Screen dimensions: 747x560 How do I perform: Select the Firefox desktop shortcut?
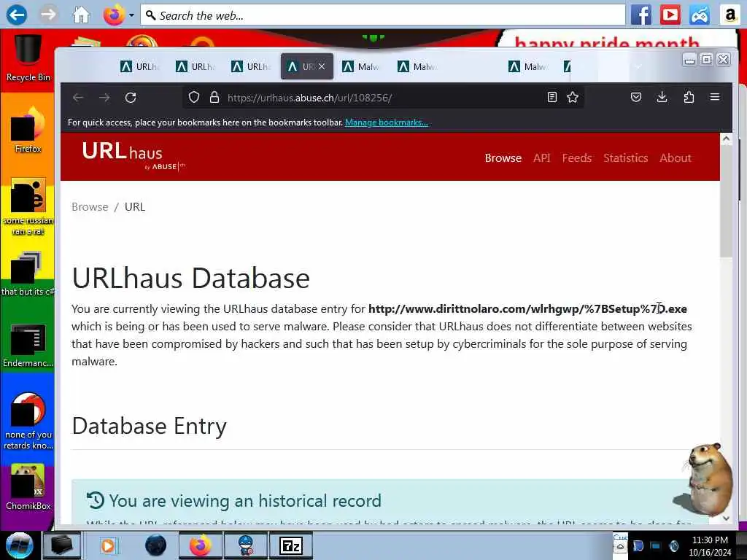click(x=28, y=130)
